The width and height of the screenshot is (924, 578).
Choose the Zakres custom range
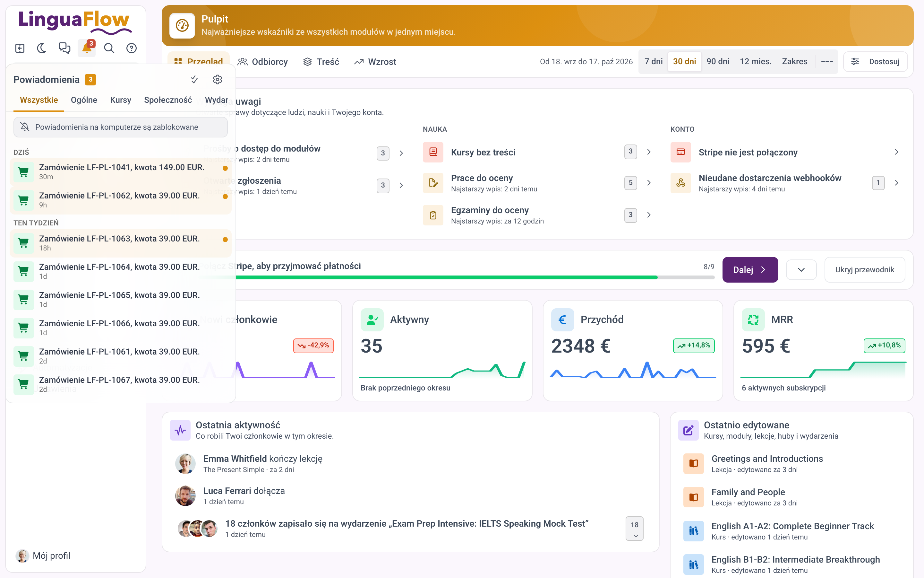[x=795, y=62]
